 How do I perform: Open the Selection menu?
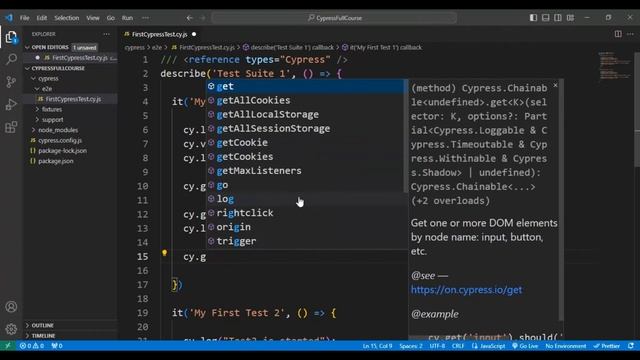(x=67, y=18)
